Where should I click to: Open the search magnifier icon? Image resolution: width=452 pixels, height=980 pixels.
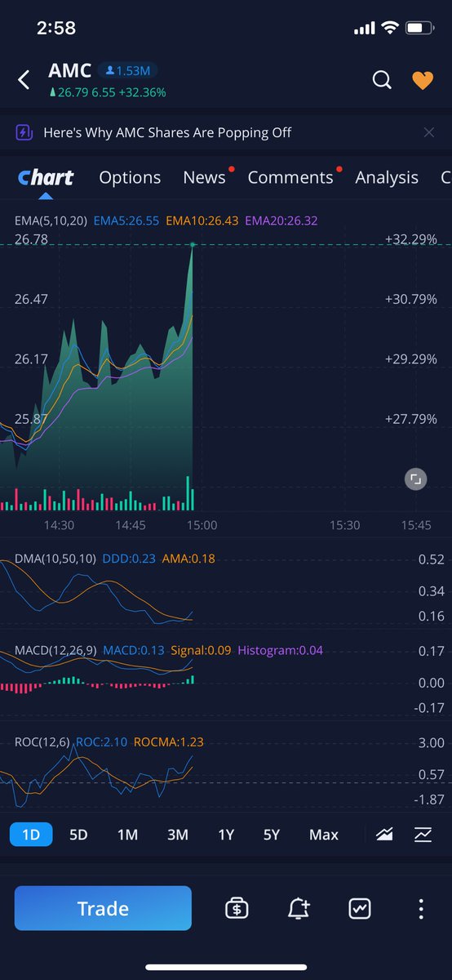coord(382,79)
